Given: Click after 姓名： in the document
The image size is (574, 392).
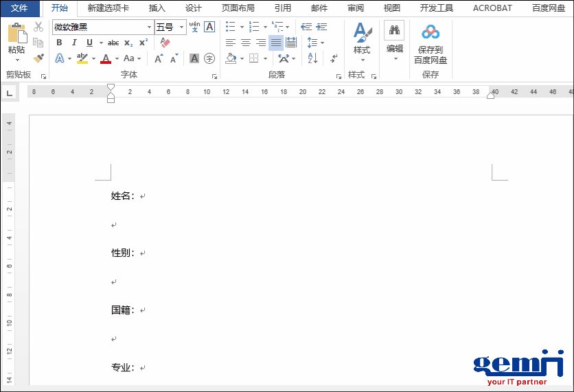Looking at the screenshot, I should [x=137, y=196].
